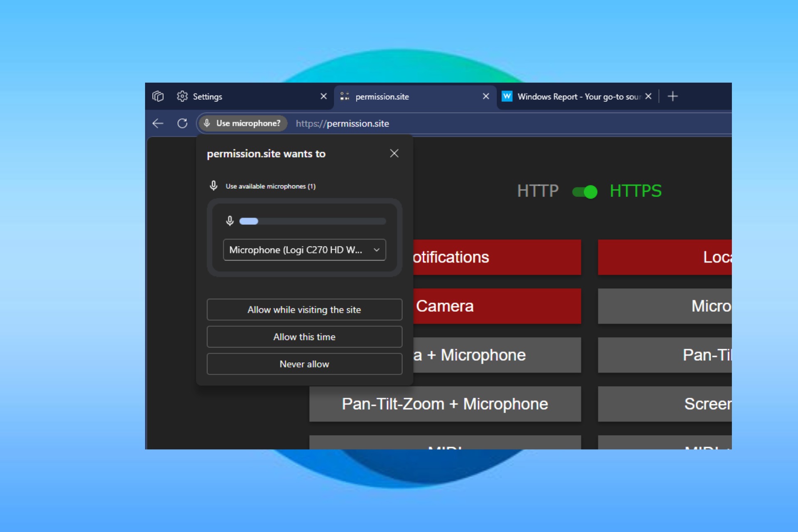Click the page refresh icon
The width and height of the screenshot is (798, 532).
coord(182,123)
